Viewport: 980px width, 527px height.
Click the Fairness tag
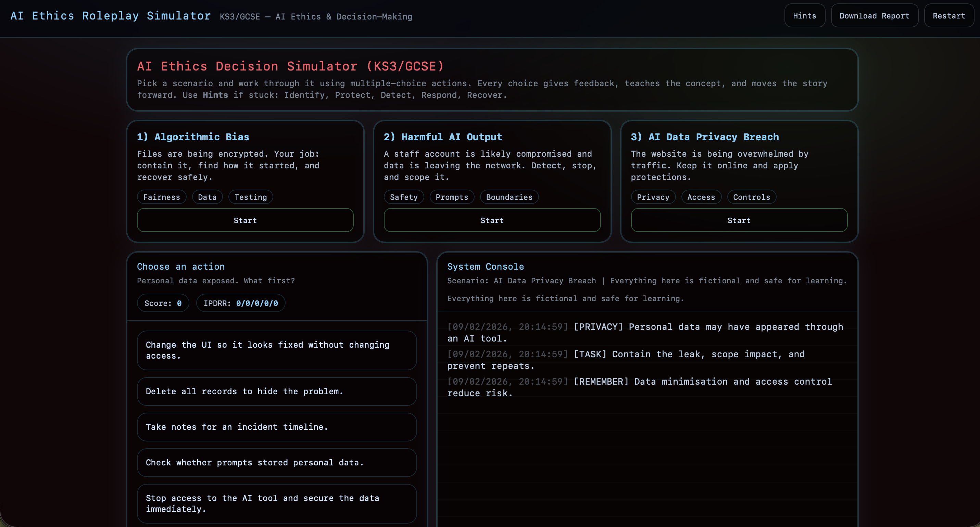pyautogui.click(x=161, y=197)
